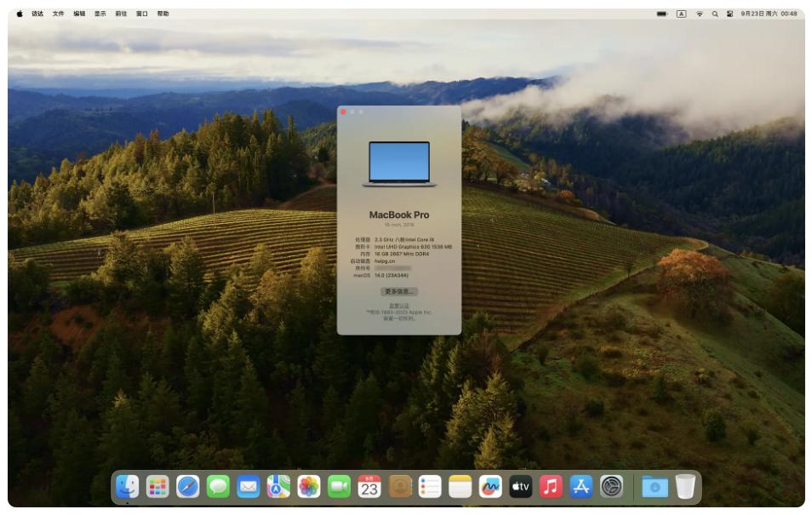Image resolution: width=812 pixels, height=515 pixels.
Task: Open the 编辑 menu
Action: point(78,14)
